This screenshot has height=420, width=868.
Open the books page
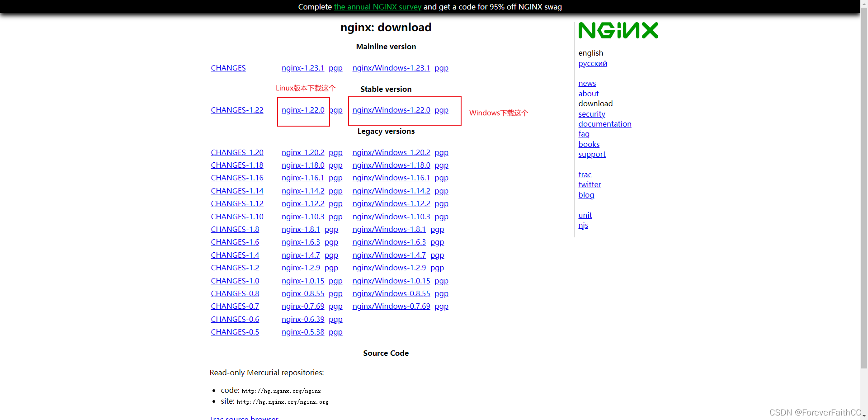click(589, 144)
